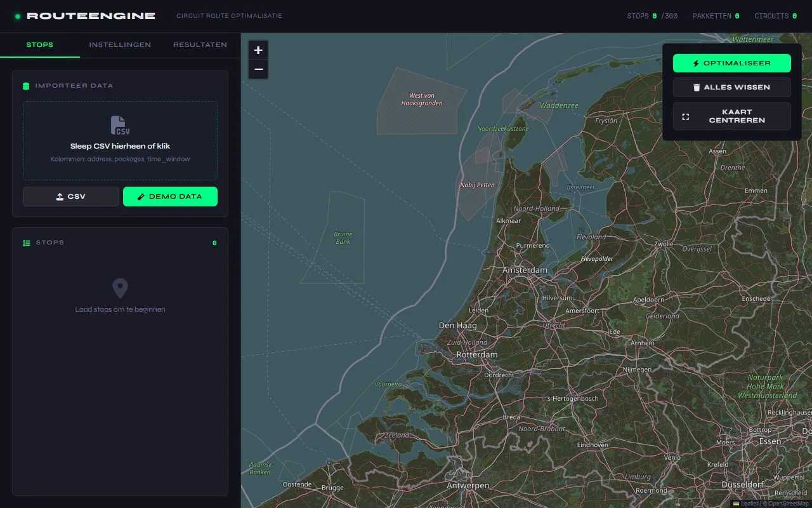Click the RouteEngine logo text
The height and width of the screenshot is (508, 812).
tap(91, 16)
